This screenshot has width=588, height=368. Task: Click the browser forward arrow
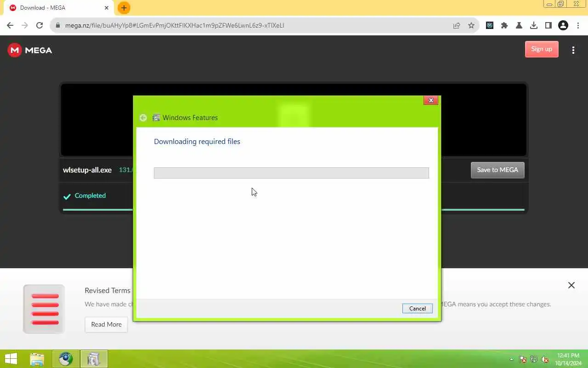(x=25, y=25)
